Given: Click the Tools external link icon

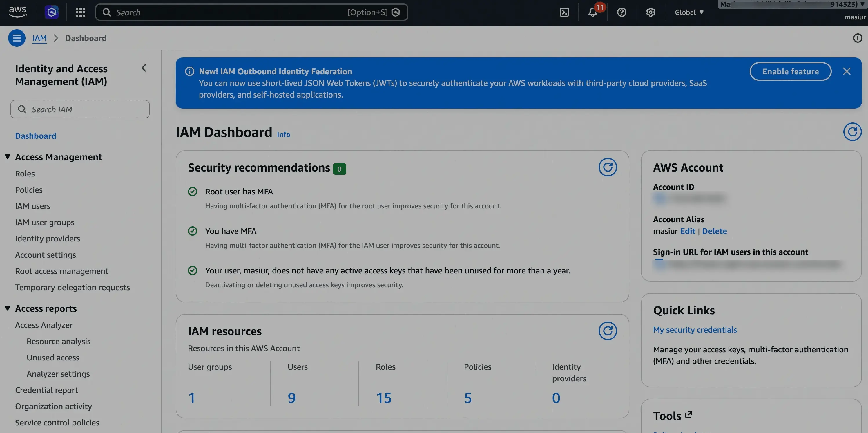Looking at the screenshot, I should tap(689, 415).
